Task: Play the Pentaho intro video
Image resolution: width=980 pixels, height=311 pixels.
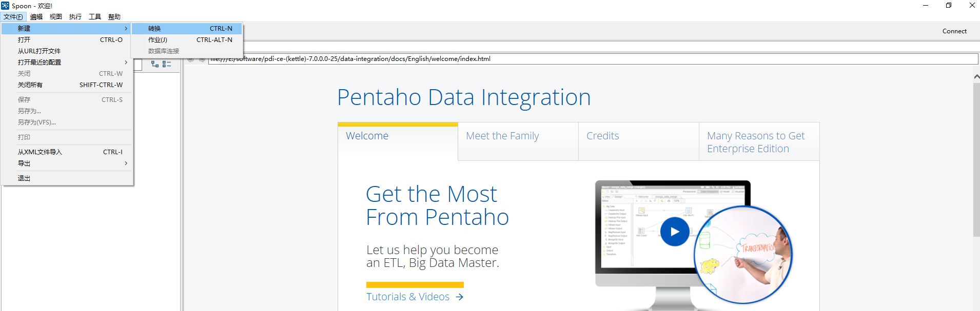Action: click(675, 232)
